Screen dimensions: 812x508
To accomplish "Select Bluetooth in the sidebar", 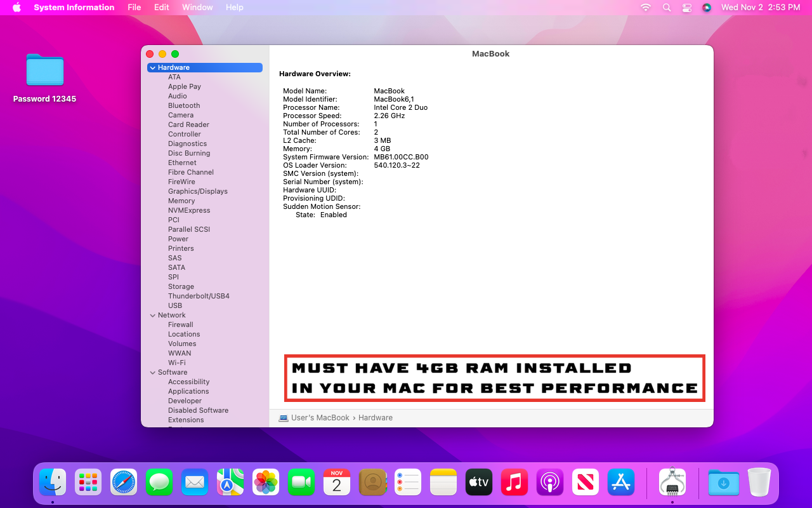I will (184, 105).
